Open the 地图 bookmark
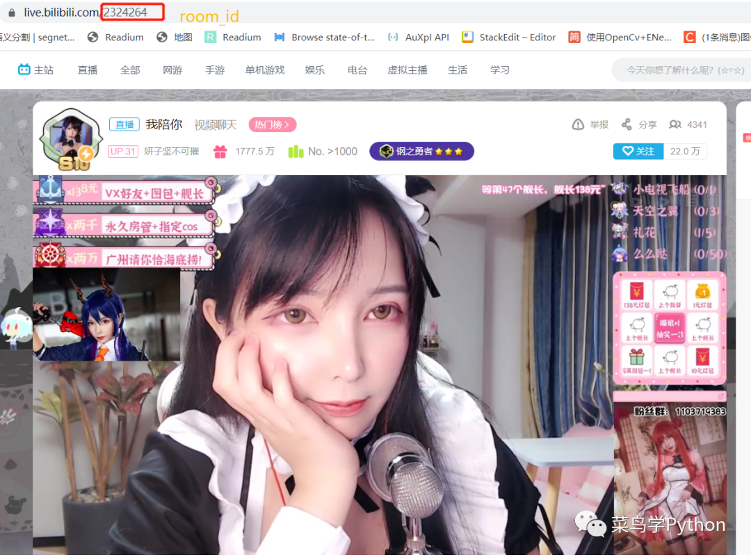Screen dimensions: 751x560 click(175, 38)
